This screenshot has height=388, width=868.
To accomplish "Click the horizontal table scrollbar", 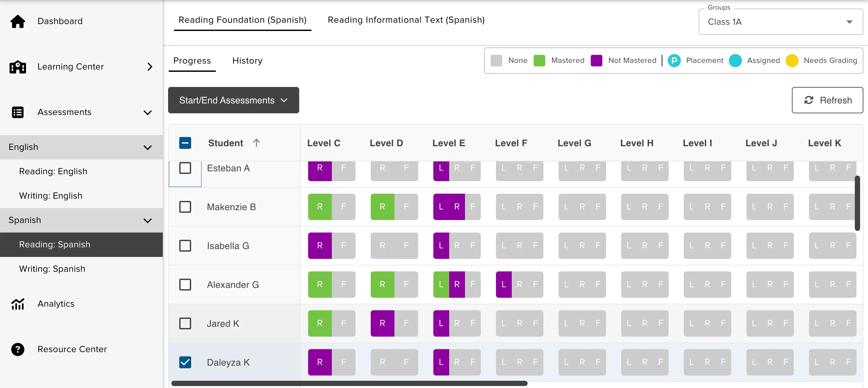I will click(349, 384).
